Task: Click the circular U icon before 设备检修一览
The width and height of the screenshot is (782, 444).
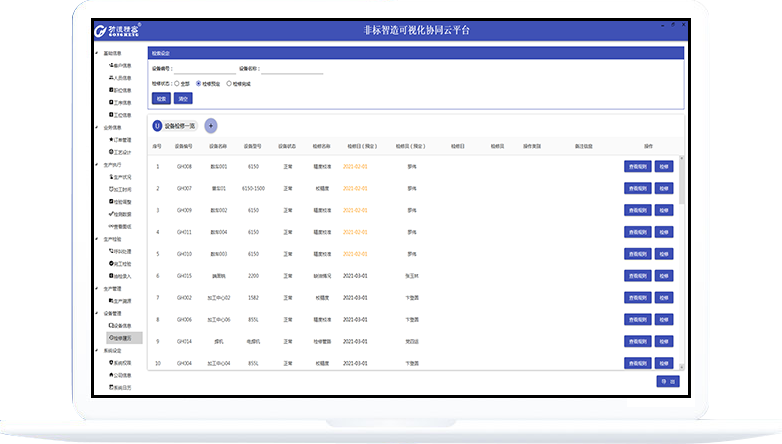Action: [x=157, y=126]
